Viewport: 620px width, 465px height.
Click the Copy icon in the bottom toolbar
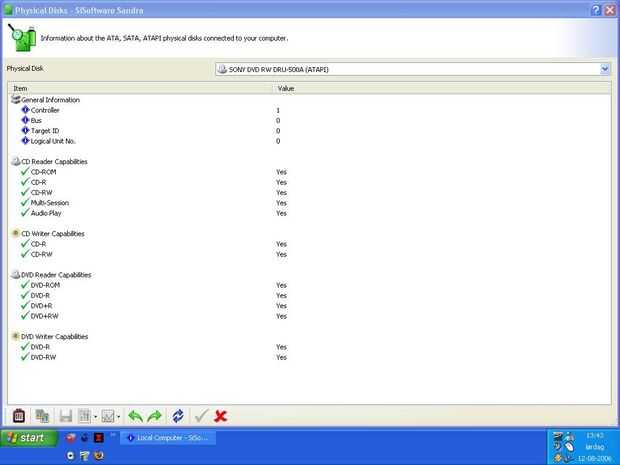click(42, 416)
